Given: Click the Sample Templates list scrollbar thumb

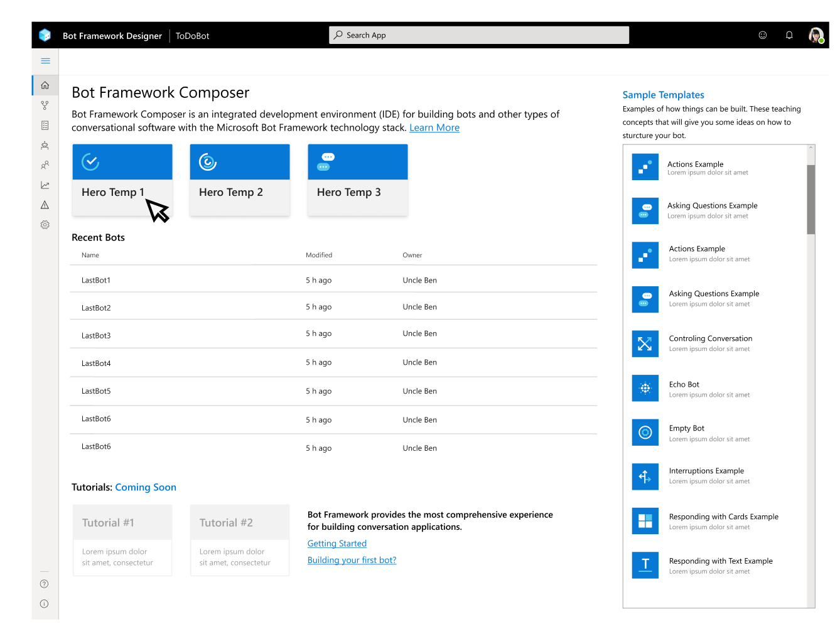Looking at the screenshot, I should point(811,200).
